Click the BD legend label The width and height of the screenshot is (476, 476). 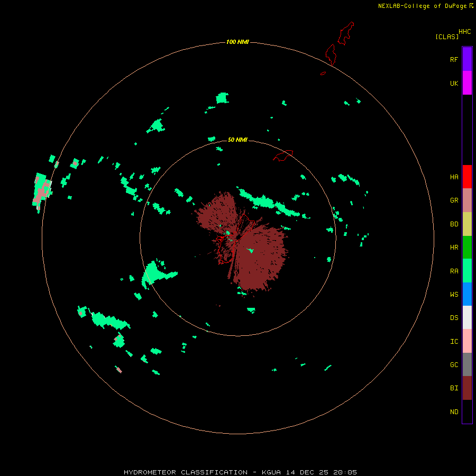[x=454, y=224]
